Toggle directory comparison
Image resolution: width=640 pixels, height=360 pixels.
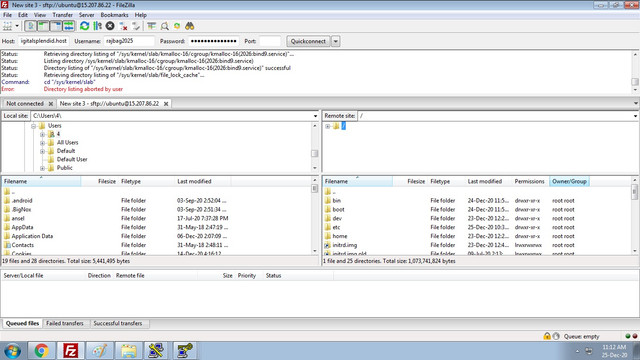[x=164, y=26]
